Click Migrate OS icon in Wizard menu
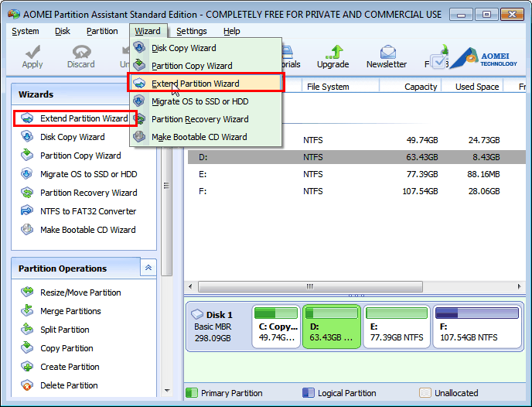 pos(139,101)
